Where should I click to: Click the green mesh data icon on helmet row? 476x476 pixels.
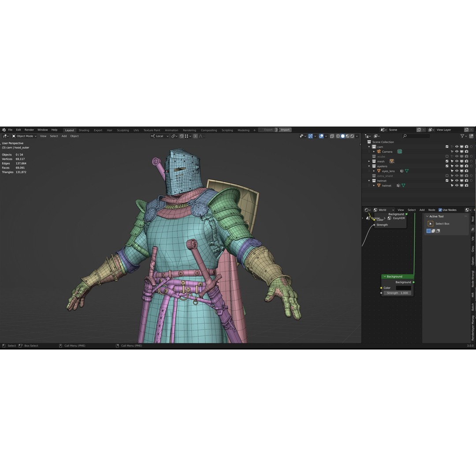[403, 186]
